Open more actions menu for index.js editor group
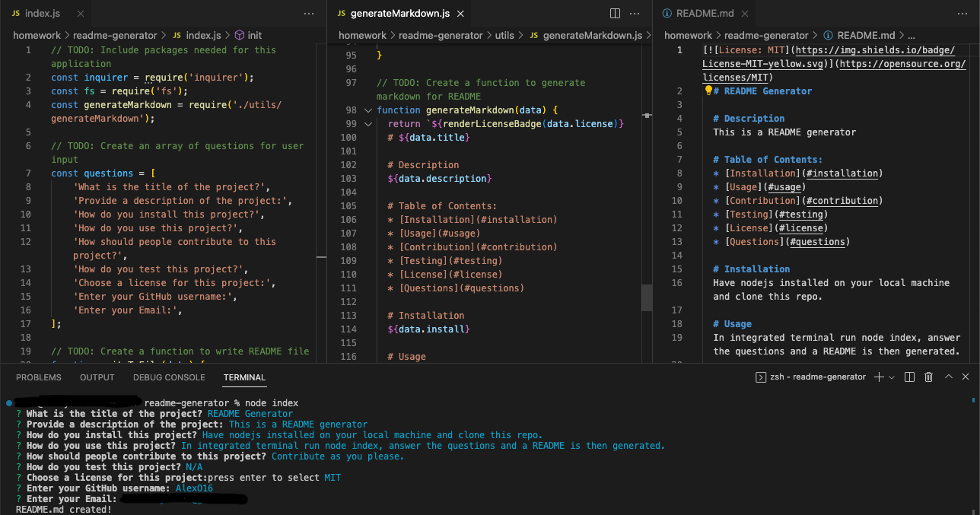980x515 pixels. point(309,14)
